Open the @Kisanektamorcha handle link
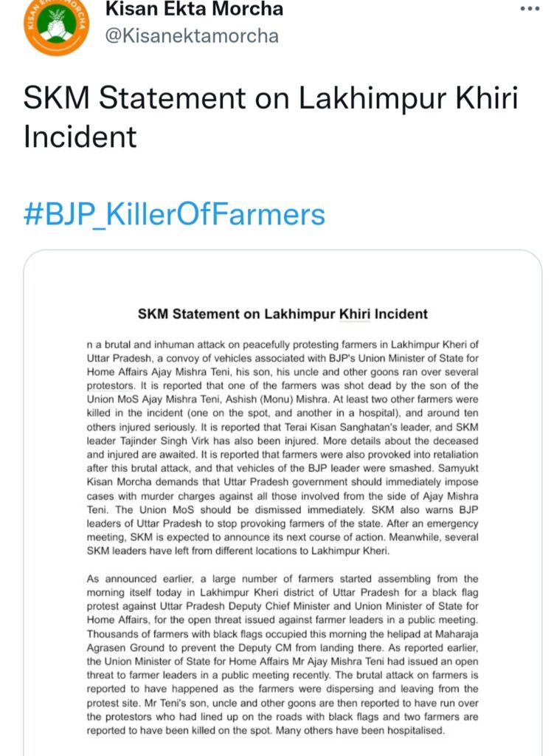This screenshot has height=756, width=551. tap(192, 35)
